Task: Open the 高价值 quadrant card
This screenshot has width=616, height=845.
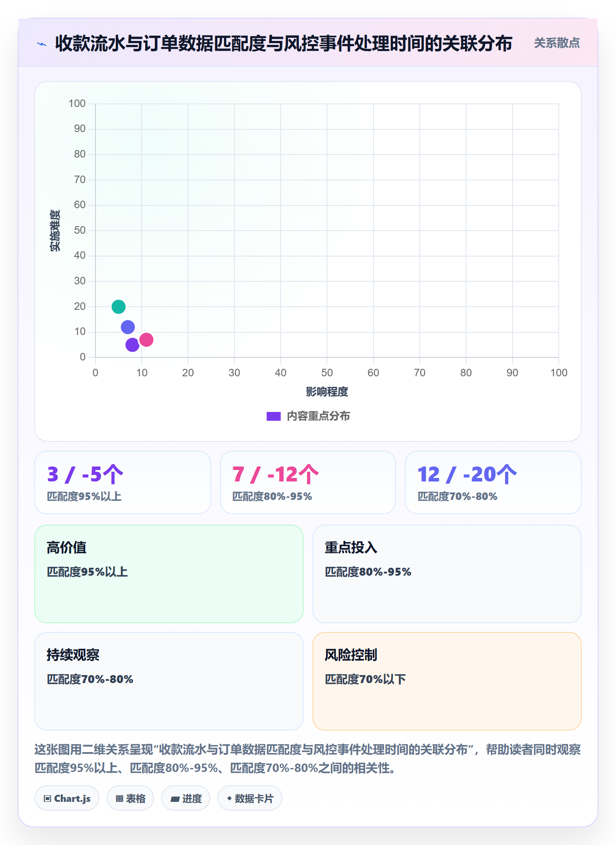Action: [169, 574]
